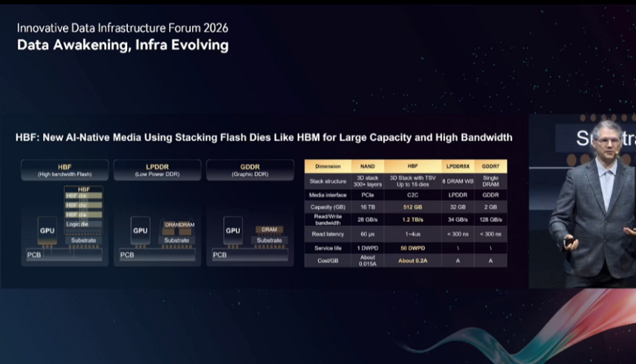Select the 1.2 TB/s bandwidth cell
The image size is (636, 364).
click(x=413, y=220)
